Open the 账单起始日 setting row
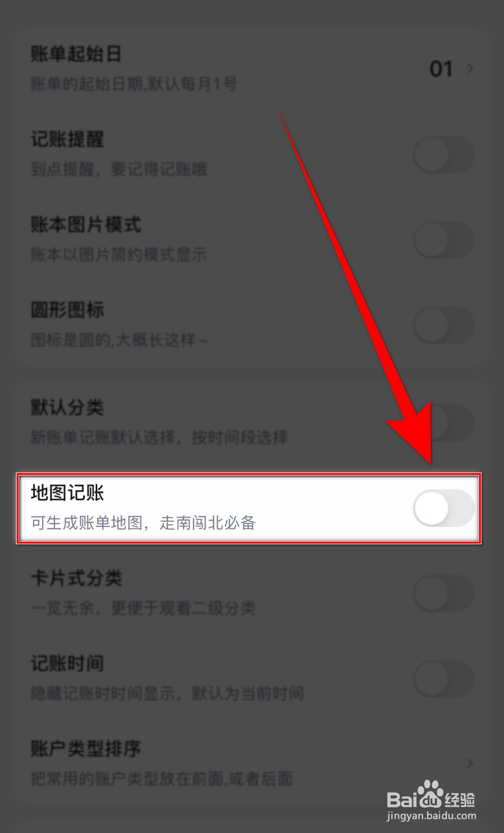Image resolution: width=504 pixels, height=833 pixels. tap(252, 69)
